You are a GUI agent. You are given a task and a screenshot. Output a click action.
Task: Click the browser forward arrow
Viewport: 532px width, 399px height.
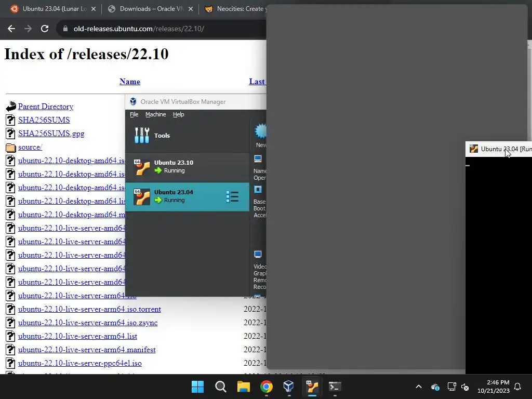click(x=28, y=29)
